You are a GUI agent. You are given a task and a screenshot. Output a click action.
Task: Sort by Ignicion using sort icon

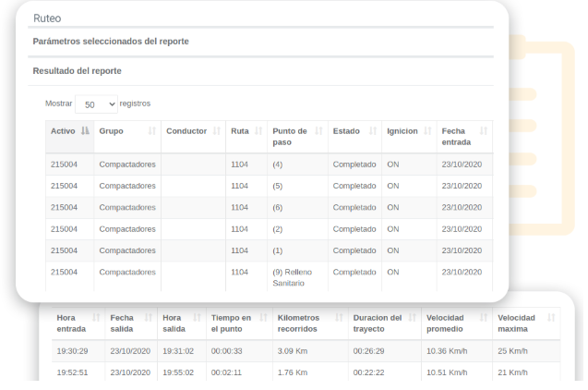coord(426,131)
